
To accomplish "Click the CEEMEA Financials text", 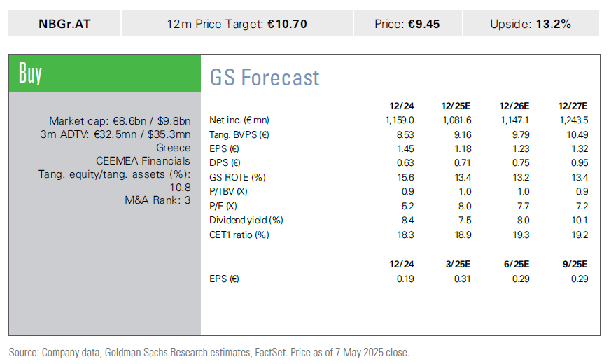I will click(143, 161).
